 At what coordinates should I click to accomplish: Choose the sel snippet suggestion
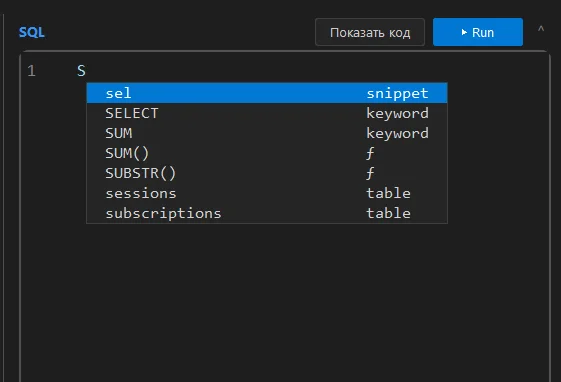(x=267, y=93)
